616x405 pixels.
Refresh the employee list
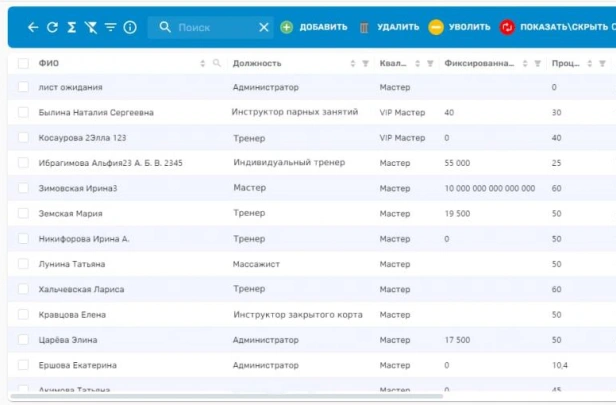(52, 27)
